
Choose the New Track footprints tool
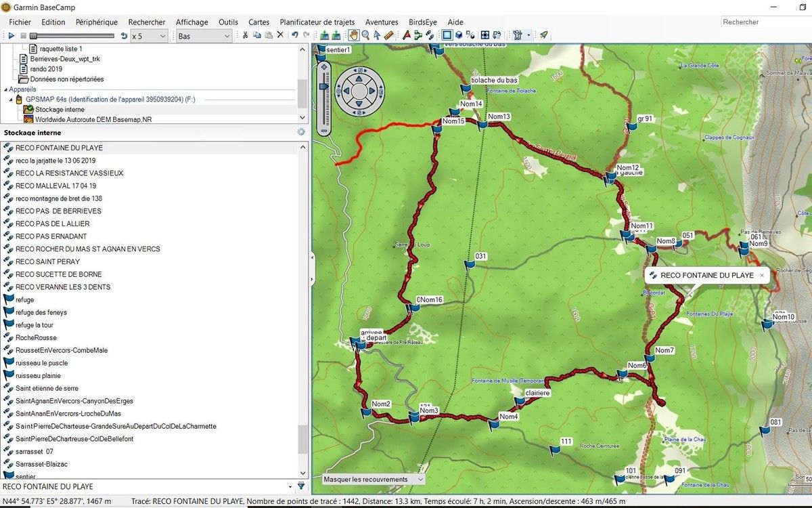(430, 36)
